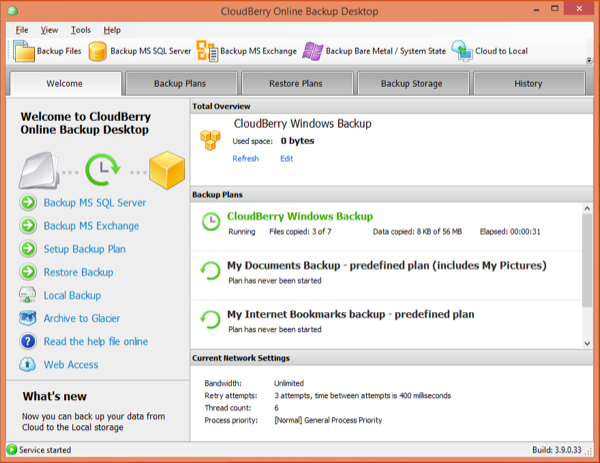Screen dimensions: 600x463
Task: Switch to the Backup Plans tab
Action: tap(180, 83)
